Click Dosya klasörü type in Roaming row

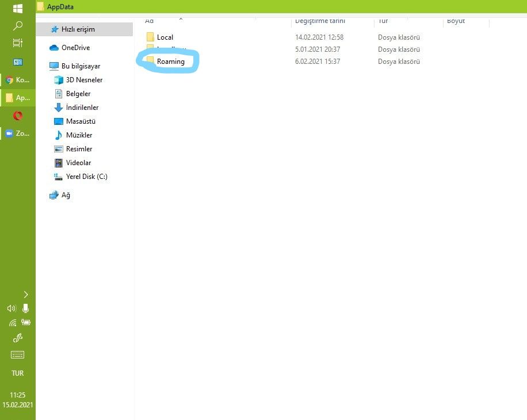(399, 62)
